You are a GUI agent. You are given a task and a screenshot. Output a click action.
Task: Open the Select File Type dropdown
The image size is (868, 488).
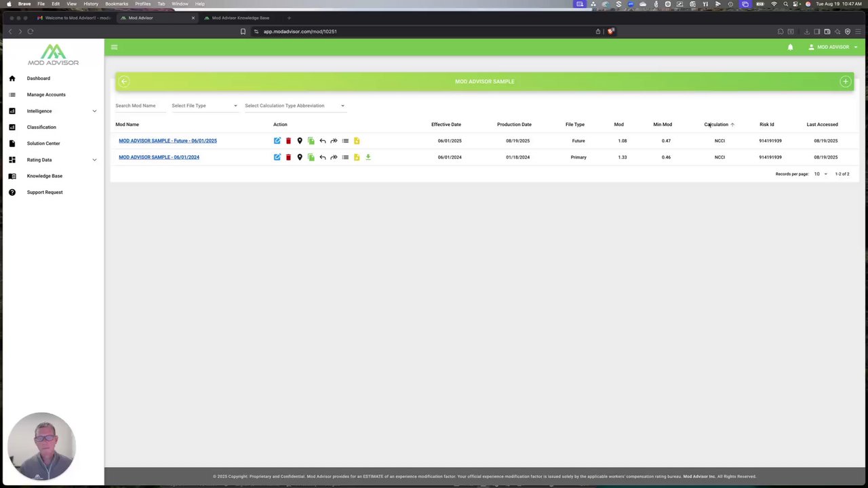click(x=204, y=106)
